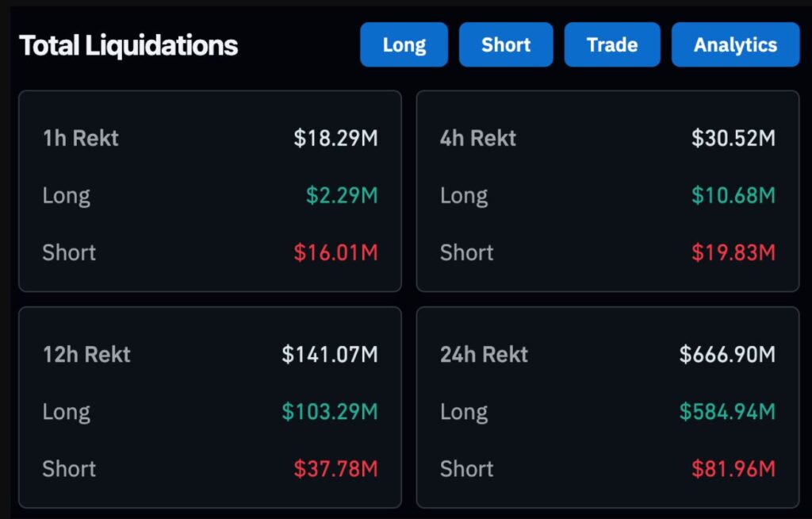Click the 1h long value $2.29M
This screenshot has height=519, width=812.
pyautogui.click(x=342, y=195)
